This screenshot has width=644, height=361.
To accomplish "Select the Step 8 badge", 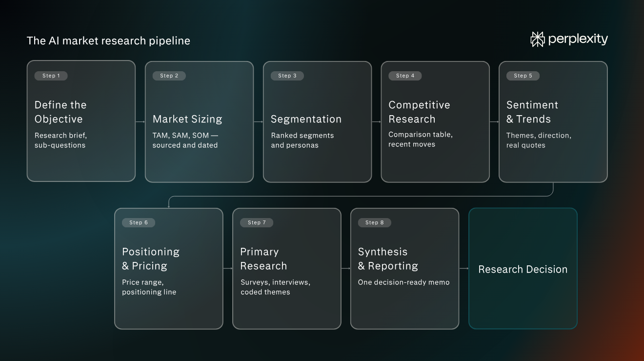I will point(375,222).
